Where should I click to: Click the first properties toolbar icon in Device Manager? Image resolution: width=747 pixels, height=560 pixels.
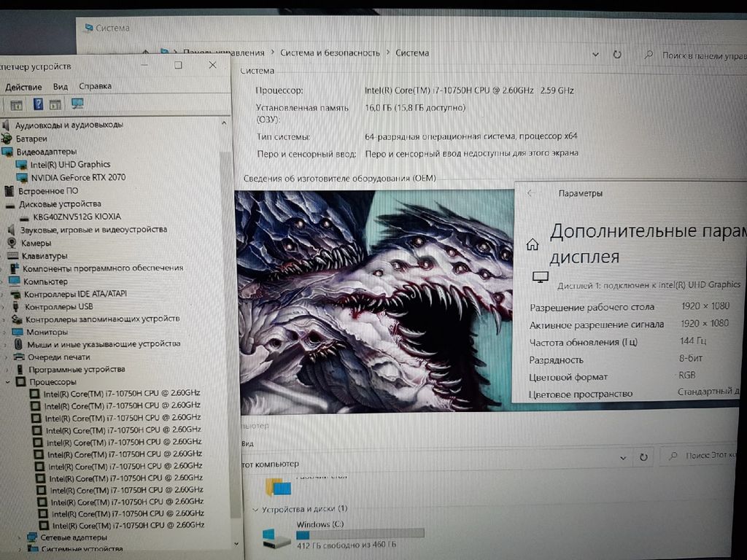[16, 104]
